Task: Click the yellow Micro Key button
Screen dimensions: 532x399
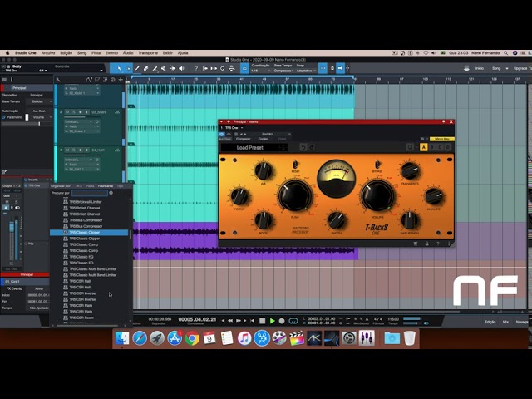Action: coord(441,139)
